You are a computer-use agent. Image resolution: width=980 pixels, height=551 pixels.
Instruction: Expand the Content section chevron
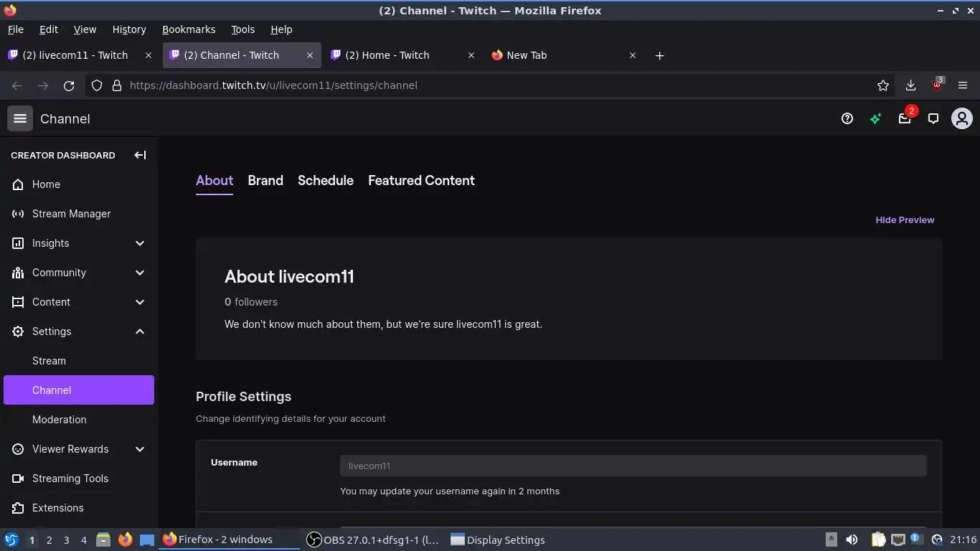tap(140, 302)
